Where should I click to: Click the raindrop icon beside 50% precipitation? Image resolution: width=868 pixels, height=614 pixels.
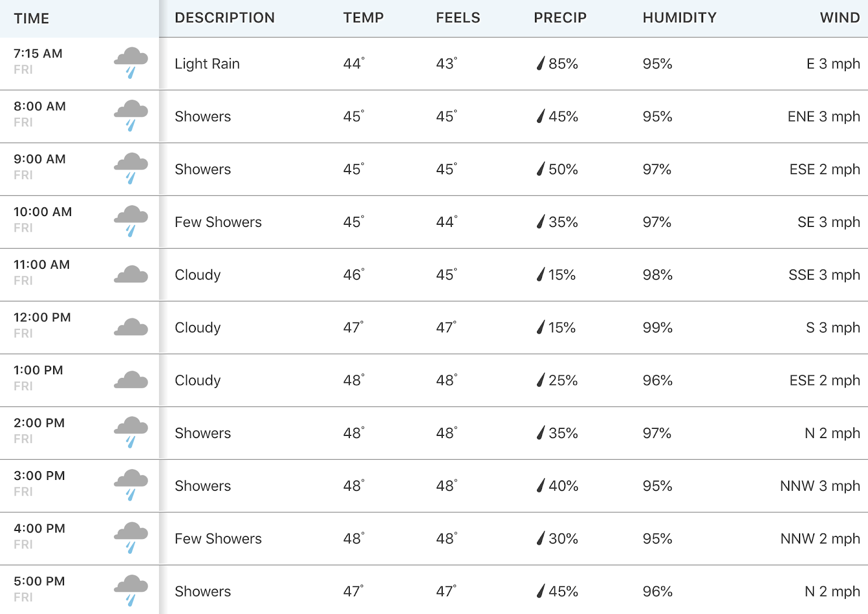tap(540, 169)
